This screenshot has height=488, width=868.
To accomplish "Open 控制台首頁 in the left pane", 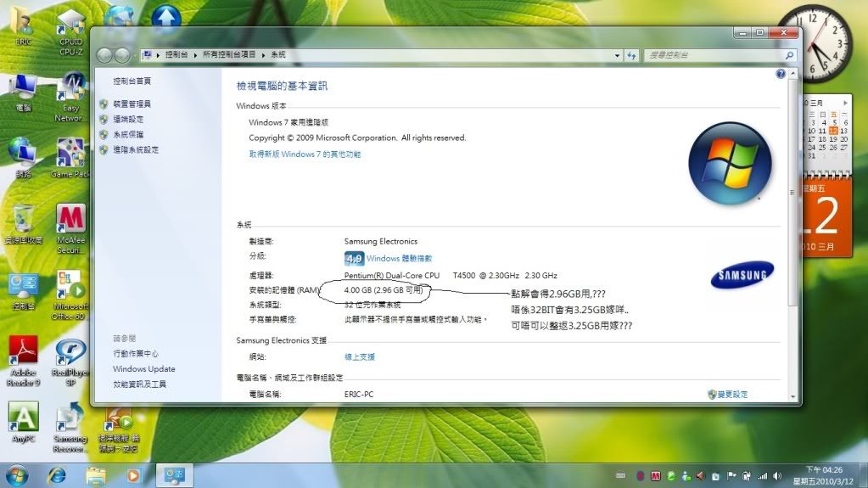I will (132, 81).
